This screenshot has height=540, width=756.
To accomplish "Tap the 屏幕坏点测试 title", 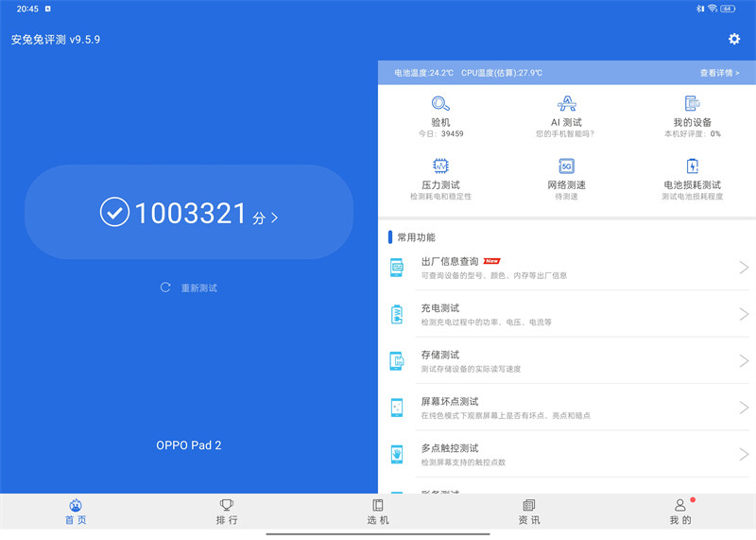I will [450, 401].
